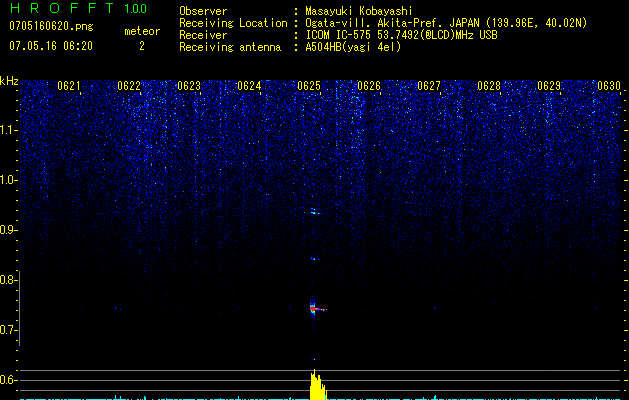The height and width of the screenshot is (400, 629).
Task: Click the 0629 time marker
Action: click(549, 86)
